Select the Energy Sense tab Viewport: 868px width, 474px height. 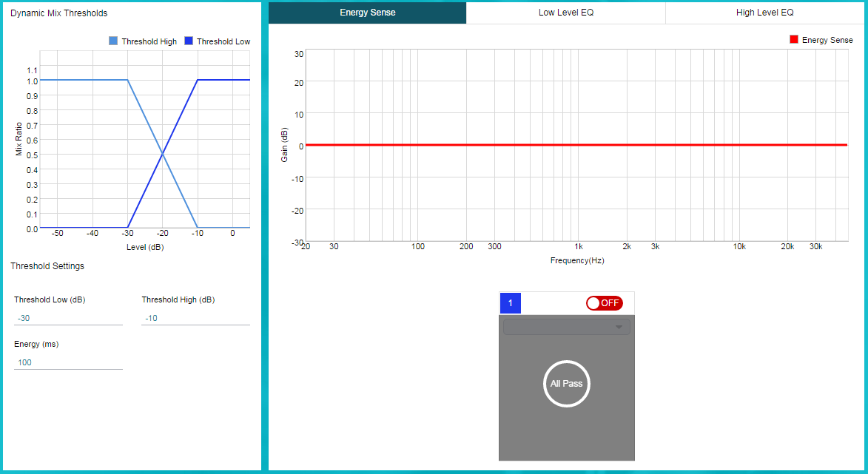(x=367, y=13)
